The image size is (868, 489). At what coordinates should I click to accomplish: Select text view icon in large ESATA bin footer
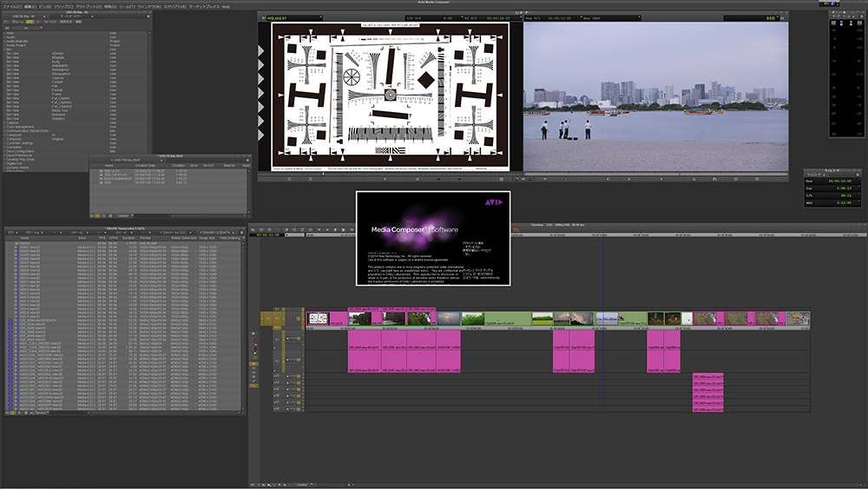[13, 413]
